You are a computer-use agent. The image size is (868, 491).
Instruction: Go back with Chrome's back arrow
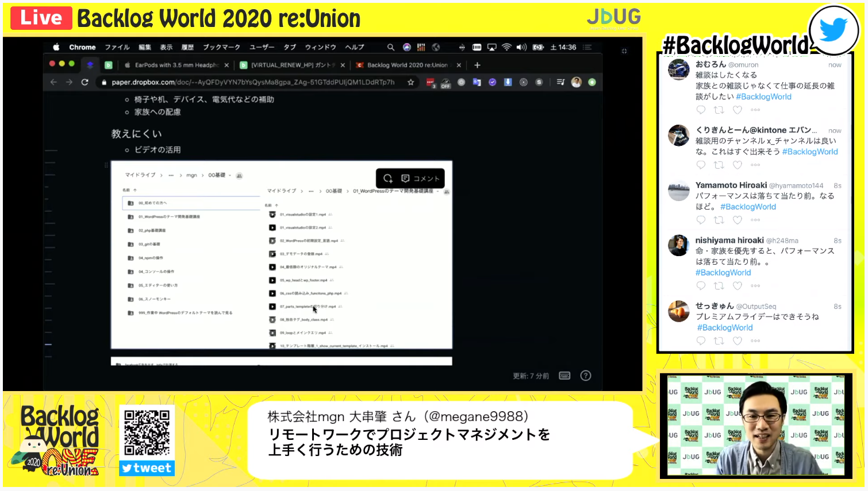click(53, 82)
